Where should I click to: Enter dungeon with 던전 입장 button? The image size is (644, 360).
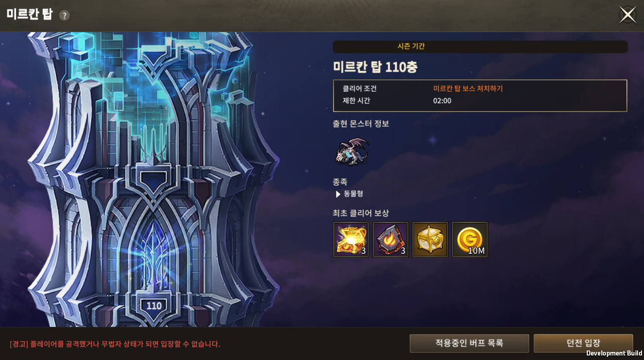point(583,343)
